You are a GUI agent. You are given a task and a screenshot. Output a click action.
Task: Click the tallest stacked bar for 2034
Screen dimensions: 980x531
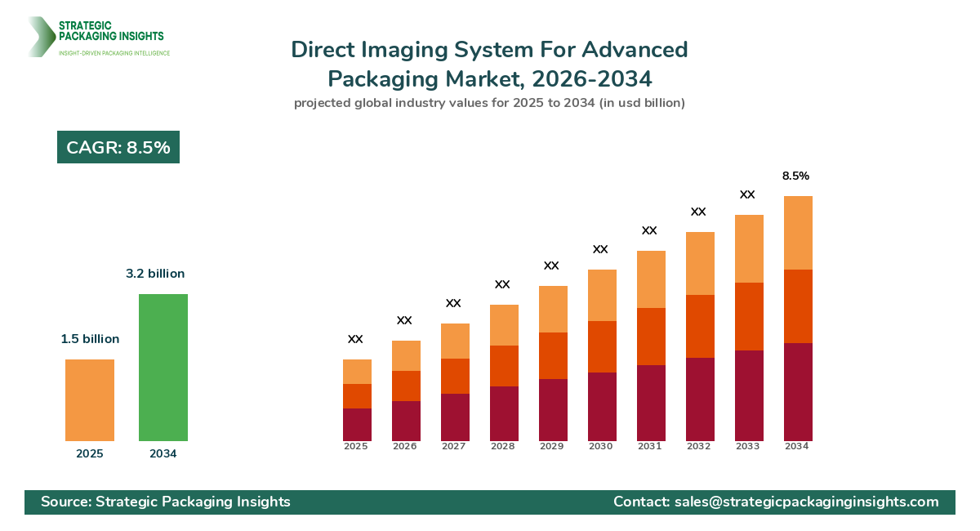797,319
